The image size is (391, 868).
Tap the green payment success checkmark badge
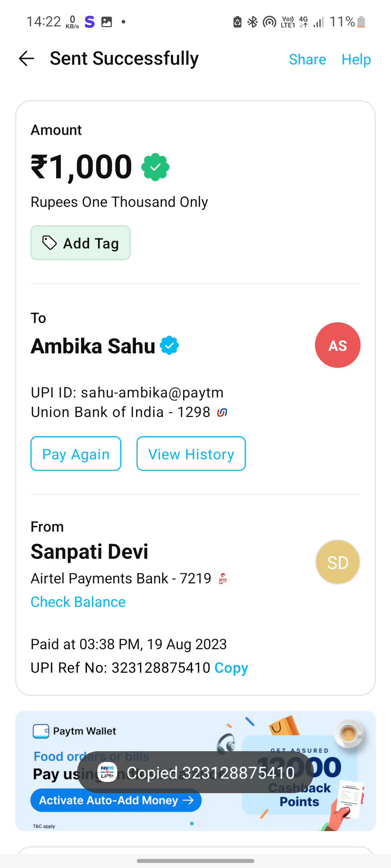tap(155, 167)
